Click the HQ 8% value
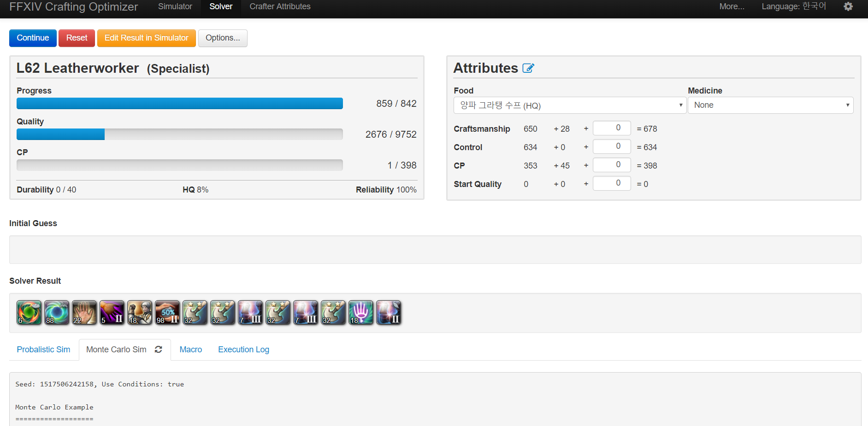The height and width of the screenshot is (426, 868). (x=195, y=190)
